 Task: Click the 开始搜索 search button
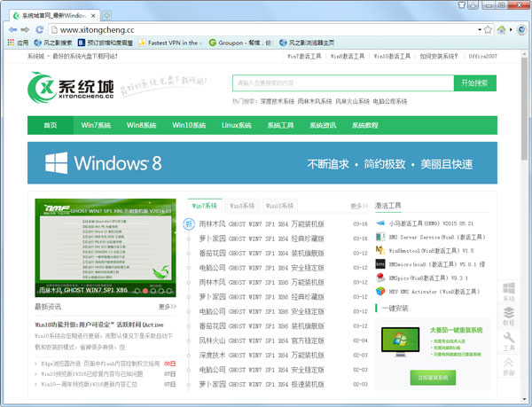click(x=474, y=83)
